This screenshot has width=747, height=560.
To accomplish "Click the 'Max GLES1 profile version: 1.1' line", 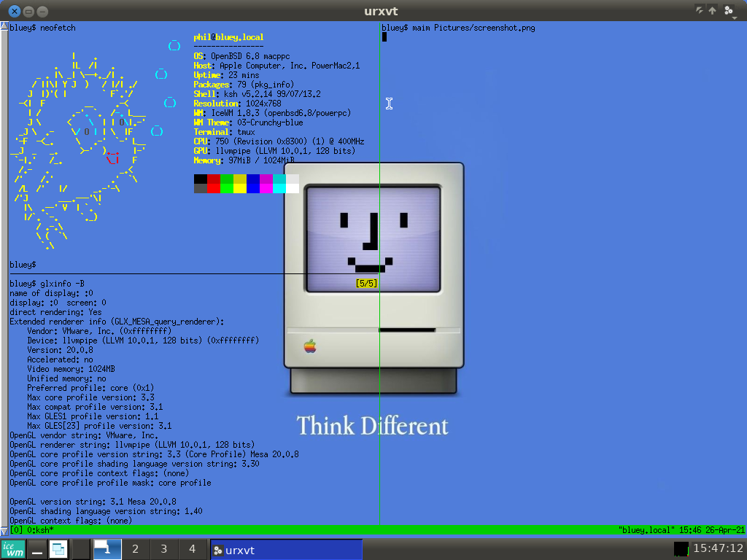I will 93,416.
